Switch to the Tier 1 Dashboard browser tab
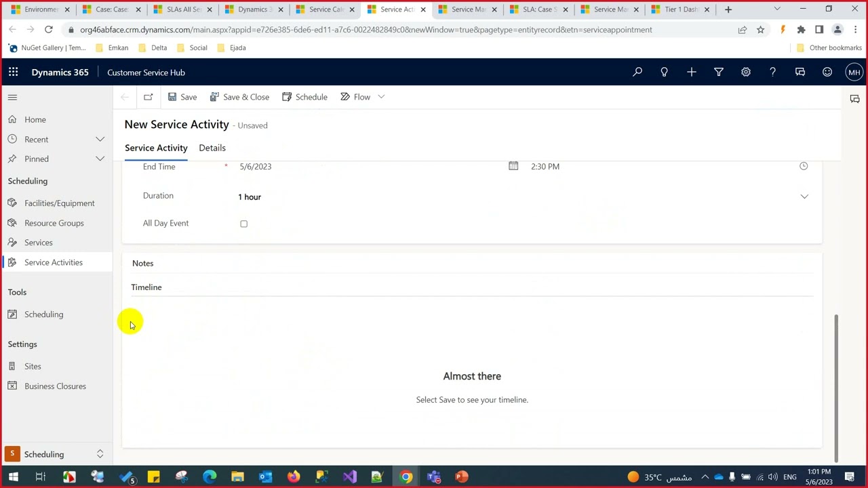The width and height of the screenshot is (868, 488). click(x=680, y=9)
